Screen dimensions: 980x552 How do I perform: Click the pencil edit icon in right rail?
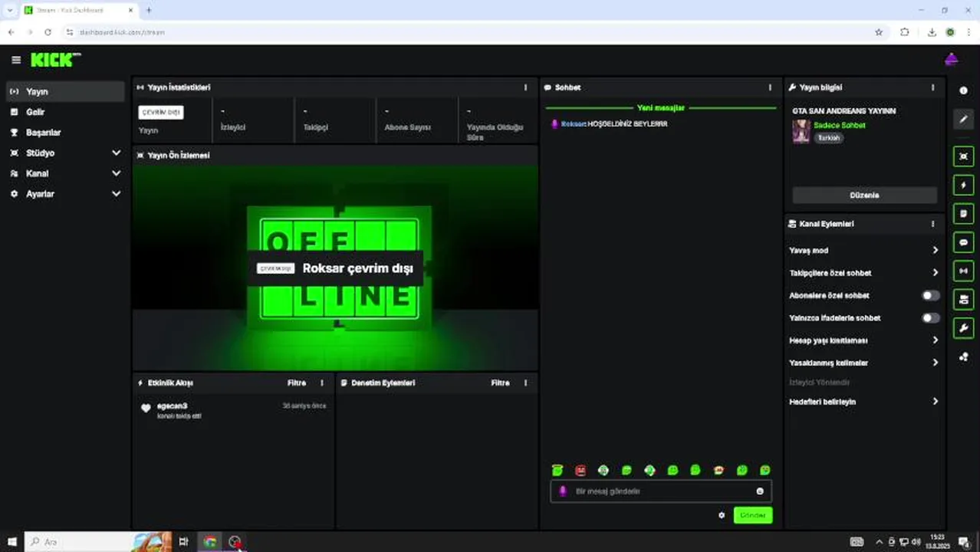(963, 119)
